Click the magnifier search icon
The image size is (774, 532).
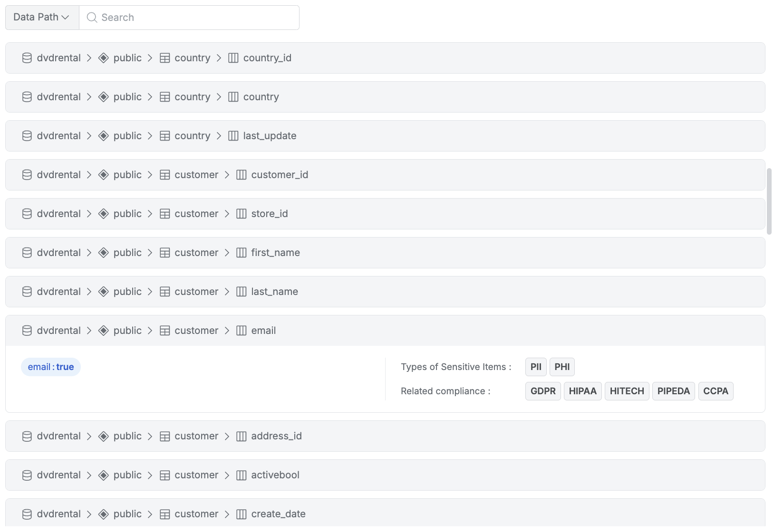pos(92,18)
